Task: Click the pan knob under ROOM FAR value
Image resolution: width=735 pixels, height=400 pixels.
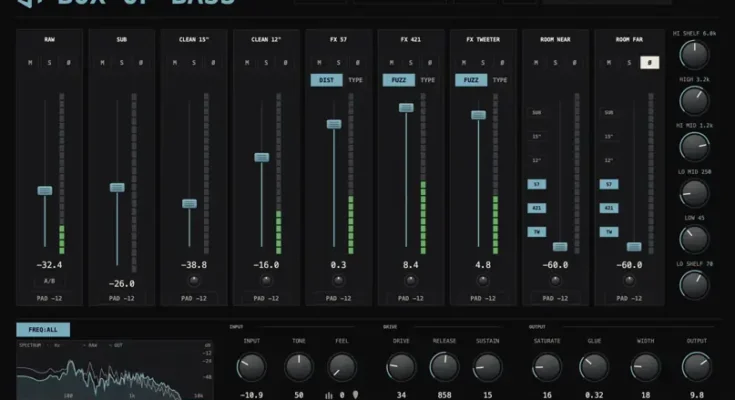Action: 629,280
